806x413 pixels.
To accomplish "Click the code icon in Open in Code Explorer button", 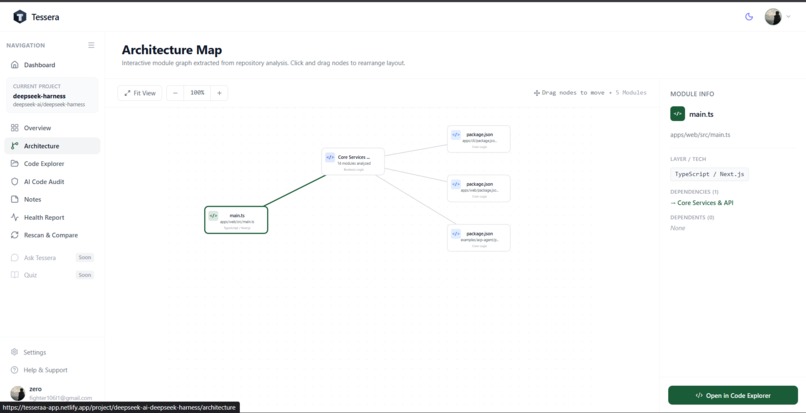I will (x=699, y=396).
